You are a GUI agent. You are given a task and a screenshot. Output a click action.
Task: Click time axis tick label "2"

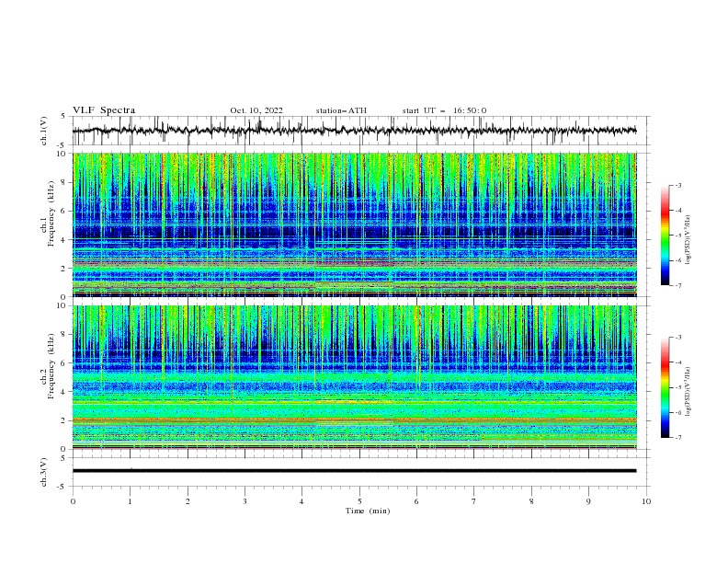pyautogui.click(x=188, y=501)
